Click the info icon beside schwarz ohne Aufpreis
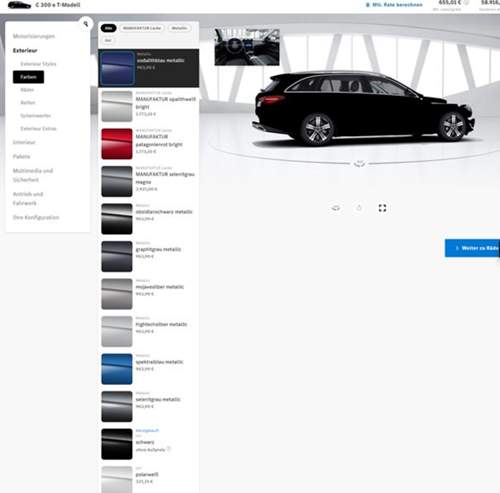Image resolution: width=500 pixels, height=493 pixels. [169, 449]
